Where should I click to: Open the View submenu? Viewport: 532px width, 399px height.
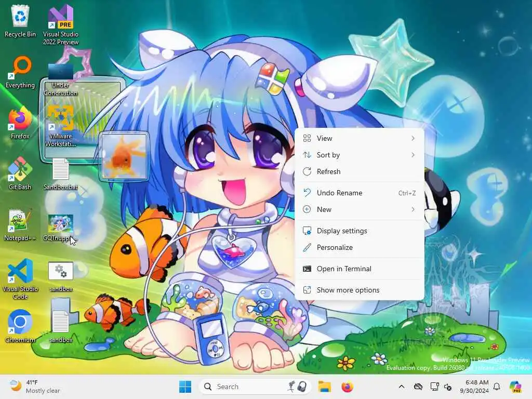[360, 138]
